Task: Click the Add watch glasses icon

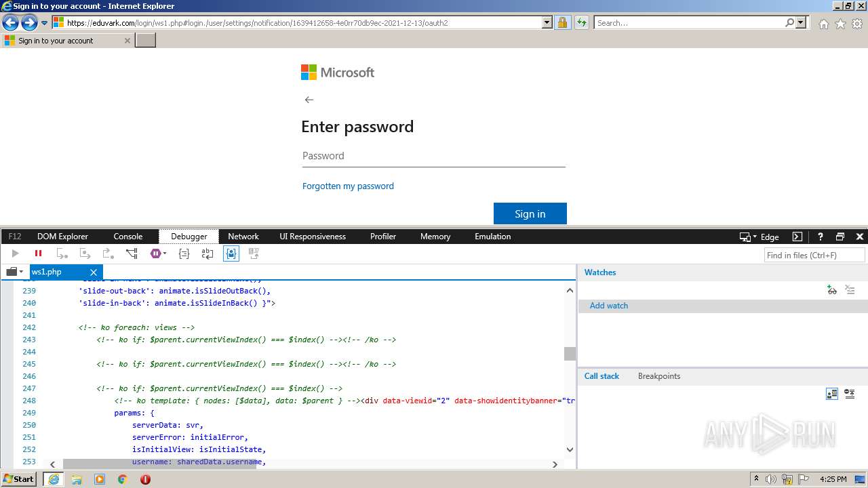Action: click(x=832, y=290)
